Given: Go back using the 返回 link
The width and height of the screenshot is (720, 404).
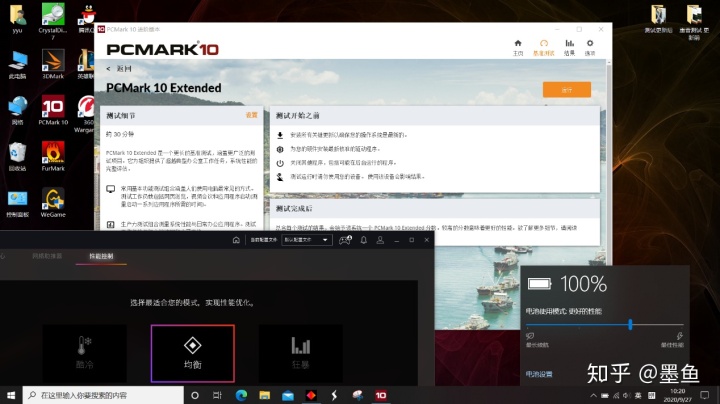Looking at the screenshot, I should [119, 69].
